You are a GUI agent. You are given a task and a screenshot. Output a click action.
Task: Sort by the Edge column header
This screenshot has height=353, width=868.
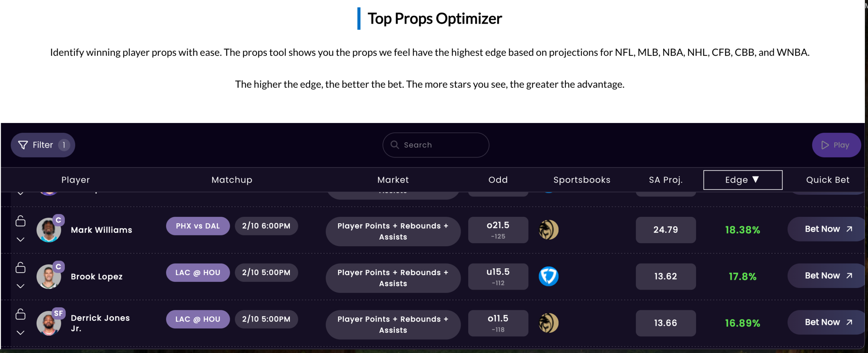pyautogui.click(x=743, y=180)
